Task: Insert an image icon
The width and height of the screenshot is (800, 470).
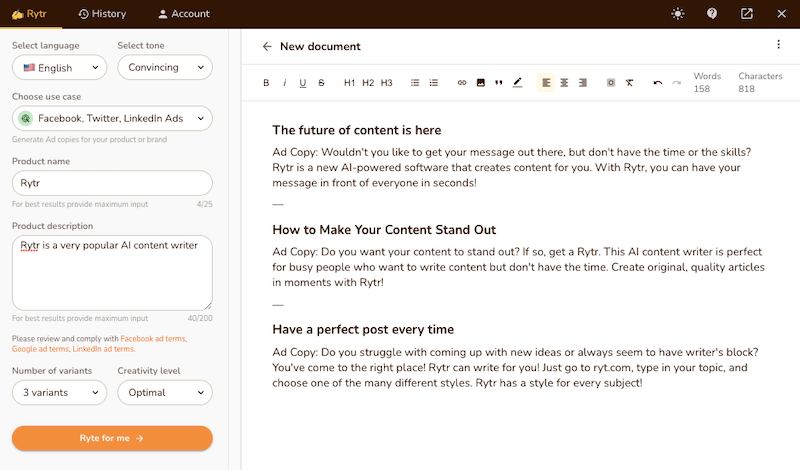Action: pyautogui.click(x=480, y=83)
